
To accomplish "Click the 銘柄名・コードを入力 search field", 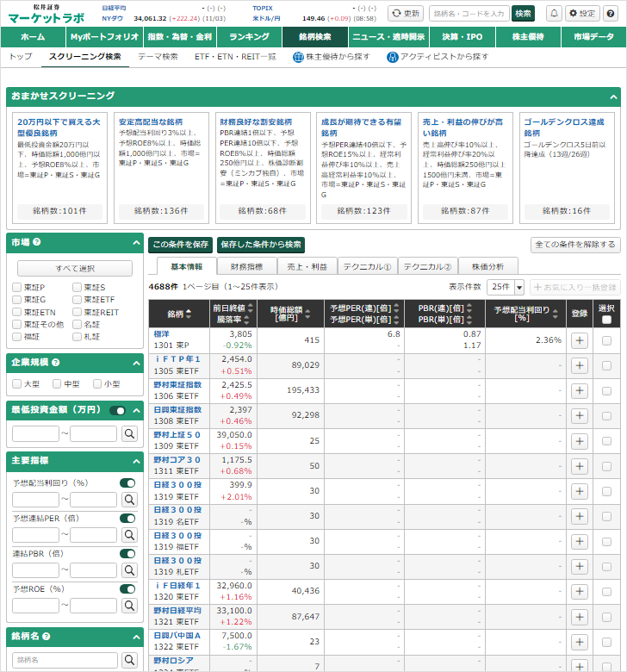I will click(469, 13).
